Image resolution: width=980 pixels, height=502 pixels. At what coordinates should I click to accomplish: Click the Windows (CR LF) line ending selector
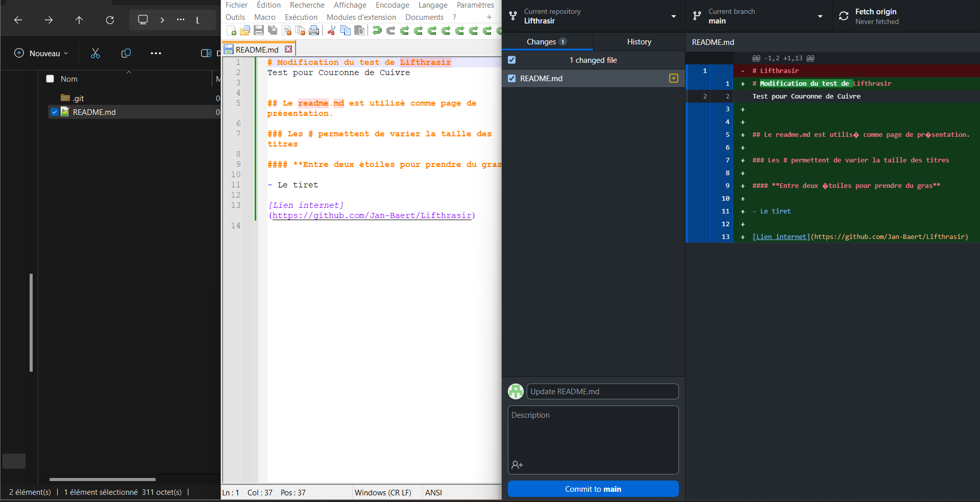383,492
